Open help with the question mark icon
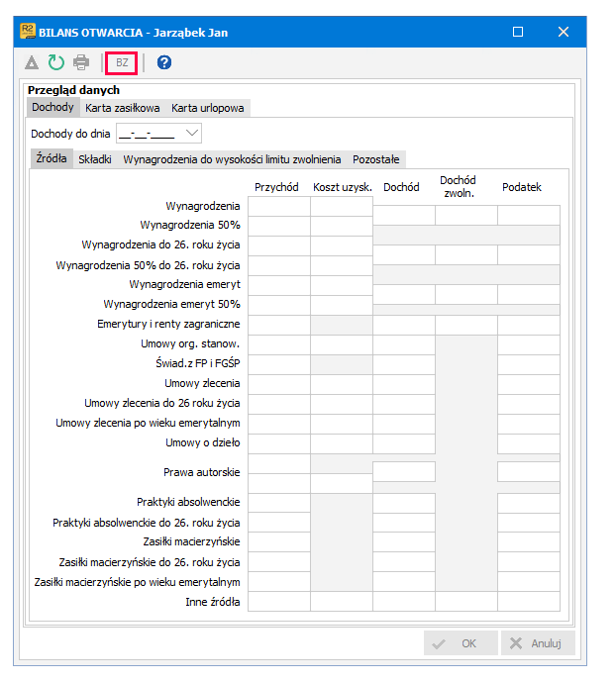 click(164, 62)
